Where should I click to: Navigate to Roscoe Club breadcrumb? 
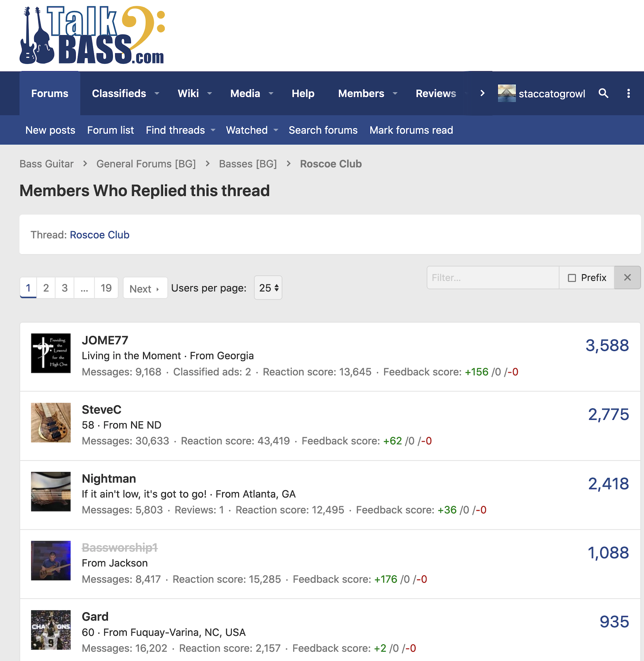331,164
